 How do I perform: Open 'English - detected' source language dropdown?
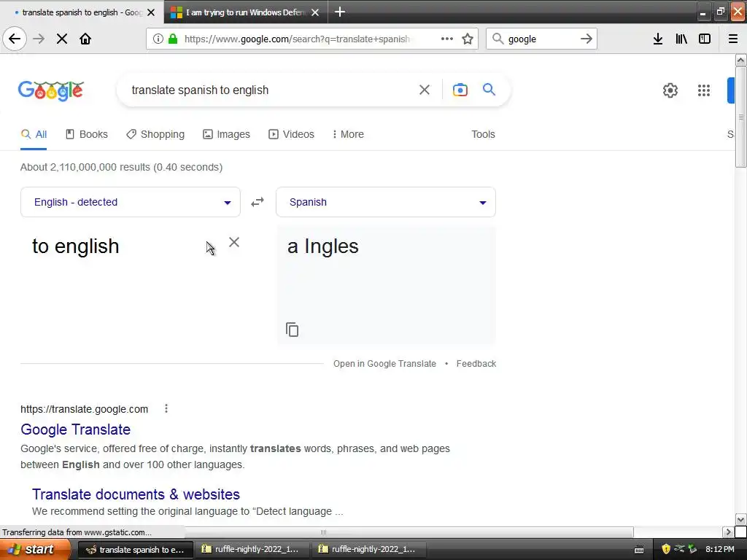(131, 202)
